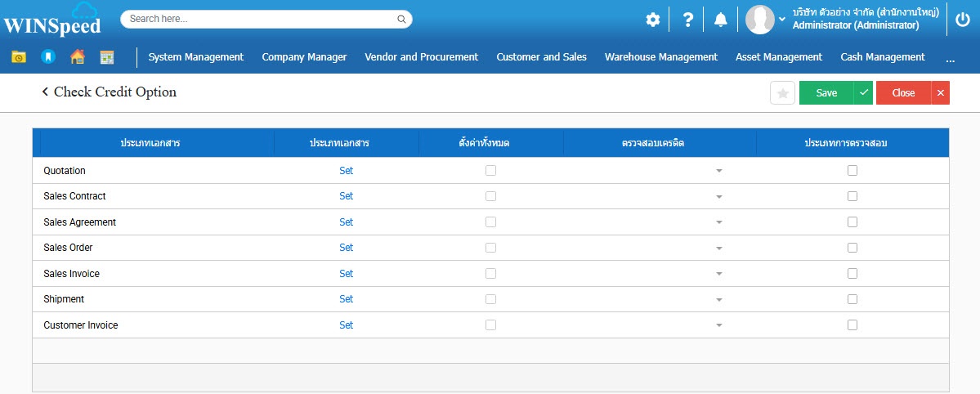Click the Sales Invoice row label
980x394 pixels.
pyautogui.click(x=71, y=273)
